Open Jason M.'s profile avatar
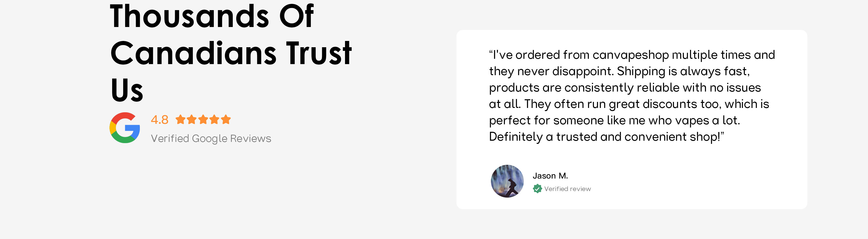Screen dimensions: 868x239 [x=507, y=181]
